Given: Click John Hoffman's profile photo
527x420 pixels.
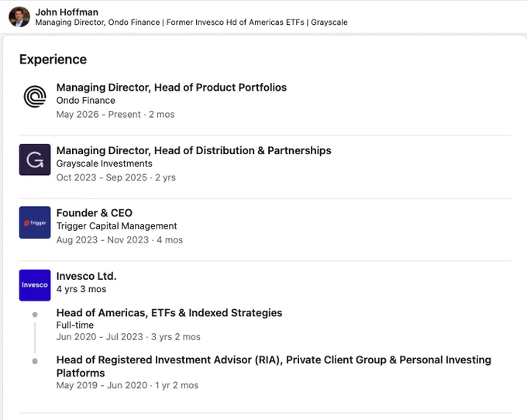Looking at the screenshot, I should [19, 17].
